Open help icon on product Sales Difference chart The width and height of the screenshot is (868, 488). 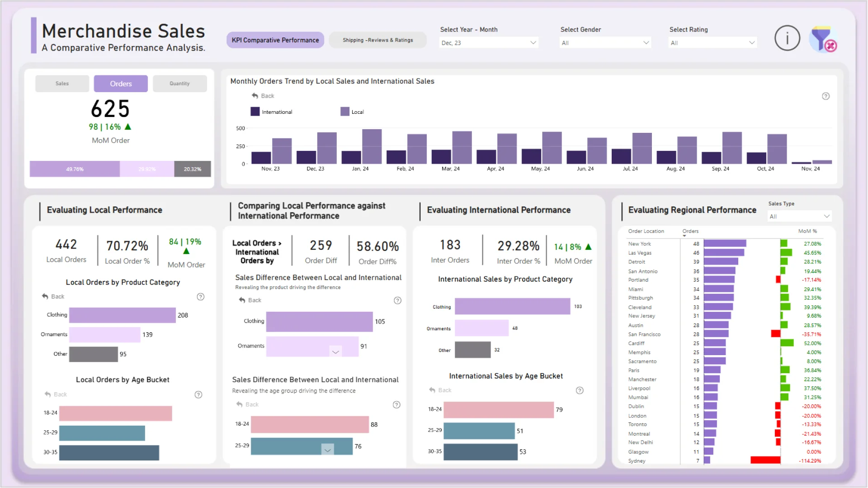[x=397, y=300]
